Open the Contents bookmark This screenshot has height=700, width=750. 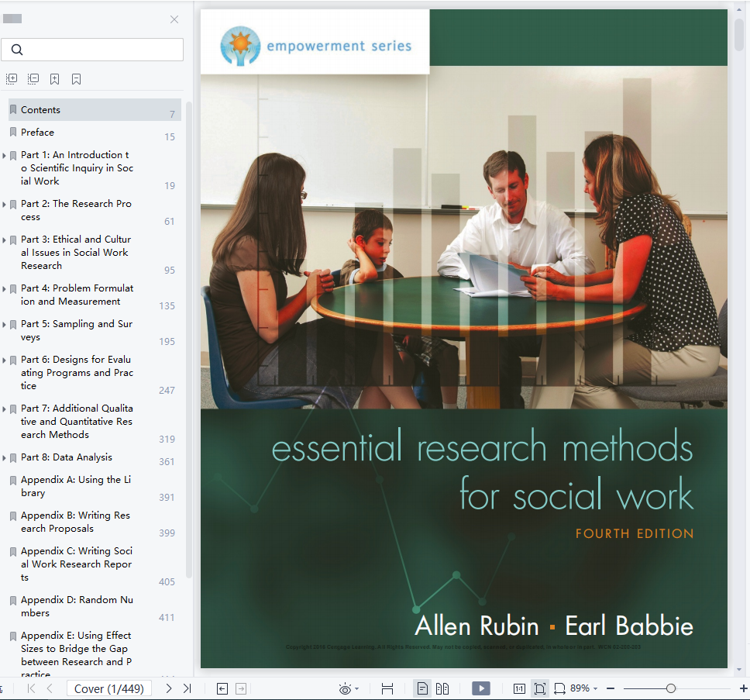[95, 110]
